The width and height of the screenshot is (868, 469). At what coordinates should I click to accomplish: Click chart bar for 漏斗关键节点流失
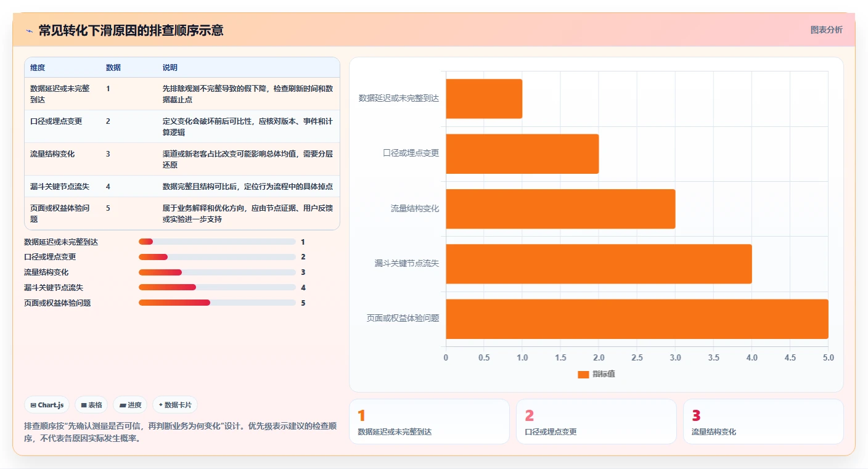click(599, 264)
